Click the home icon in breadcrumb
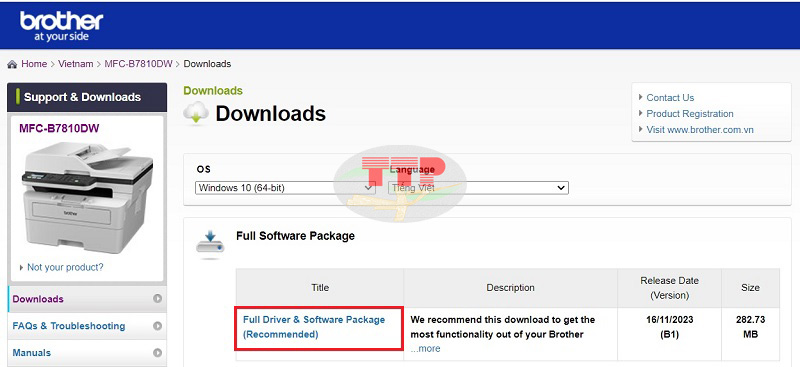The height and width of the screenshot is (367, 800). point(12,64)
